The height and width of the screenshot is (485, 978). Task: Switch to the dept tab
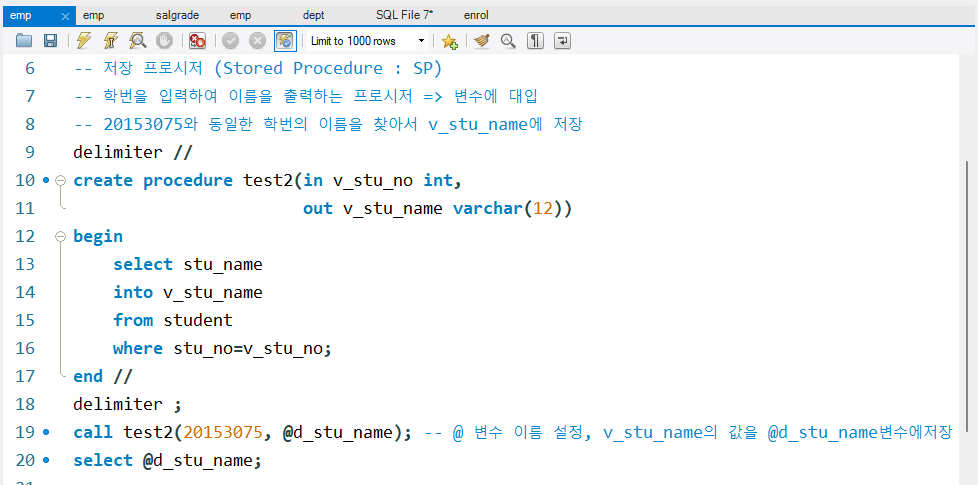pyautogui.click(x=313, y=16)
